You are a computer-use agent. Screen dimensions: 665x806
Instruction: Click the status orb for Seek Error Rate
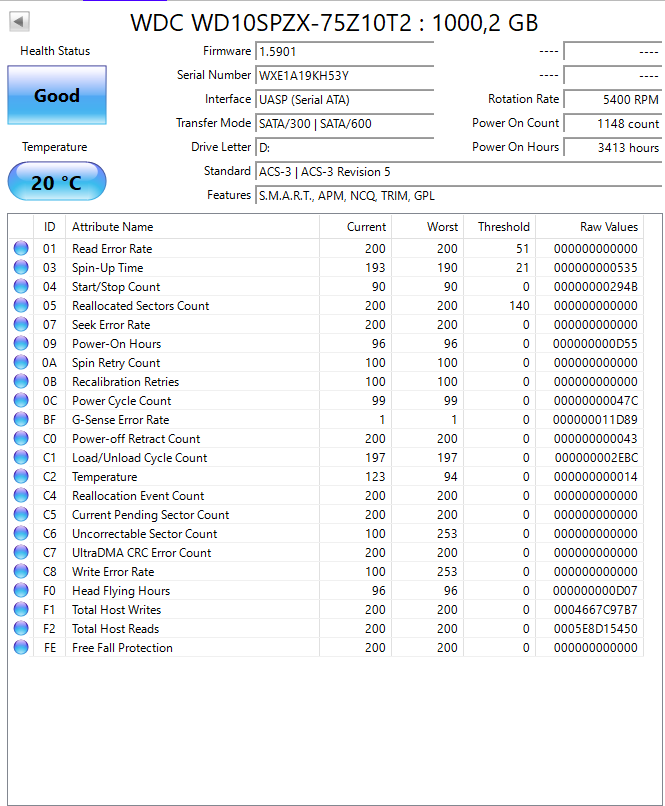pos(21,324)
